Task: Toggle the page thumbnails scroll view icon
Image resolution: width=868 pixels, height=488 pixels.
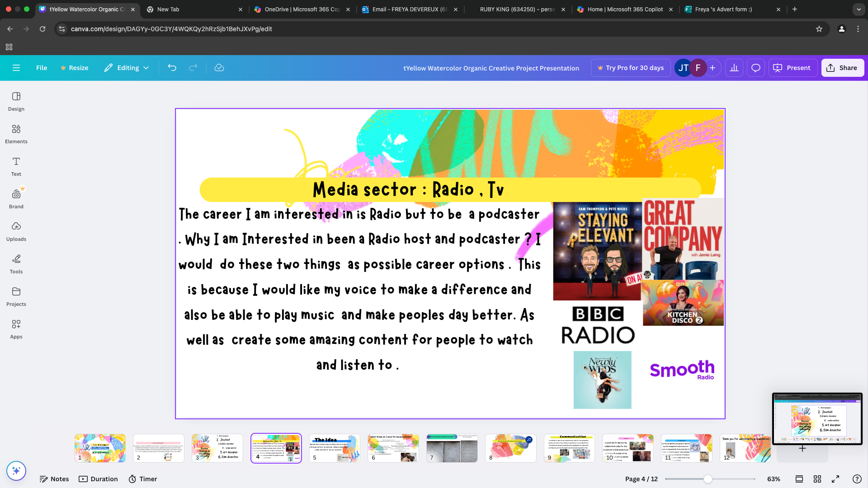Action: tap(799, 479)
